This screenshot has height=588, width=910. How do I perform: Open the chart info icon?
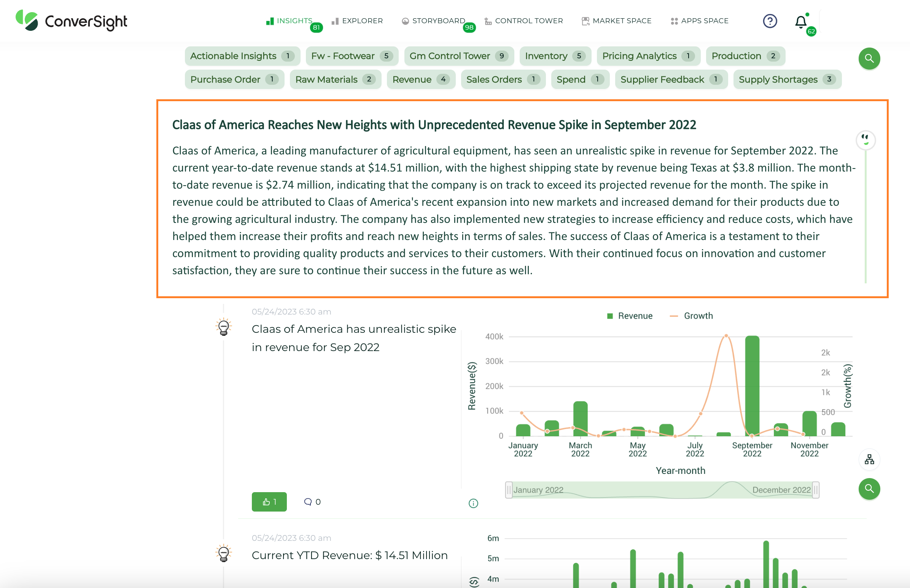[x=473, y=503]
